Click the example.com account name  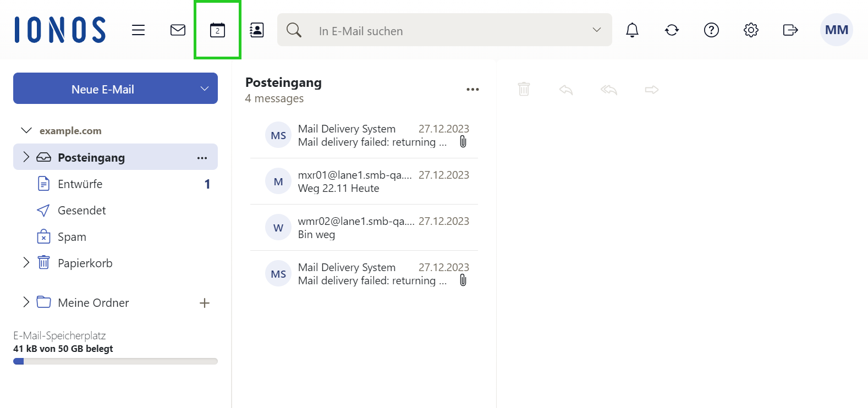coord(70,131)
